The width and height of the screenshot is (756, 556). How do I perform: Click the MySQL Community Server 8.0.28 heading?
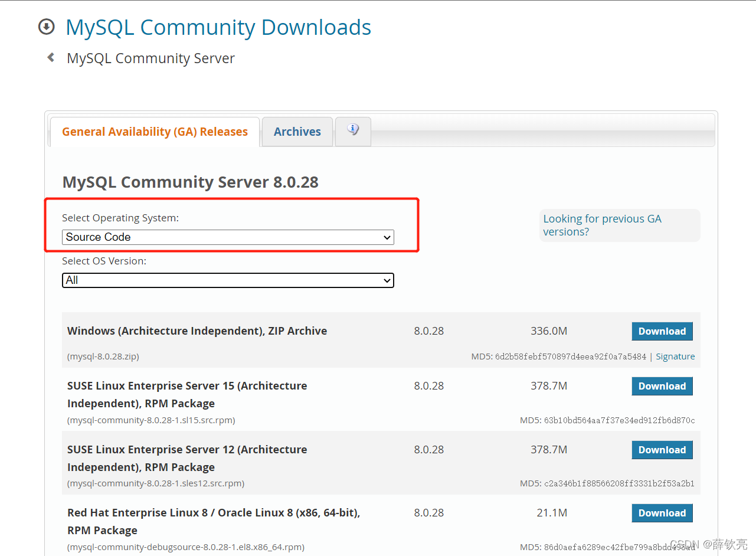190,182
